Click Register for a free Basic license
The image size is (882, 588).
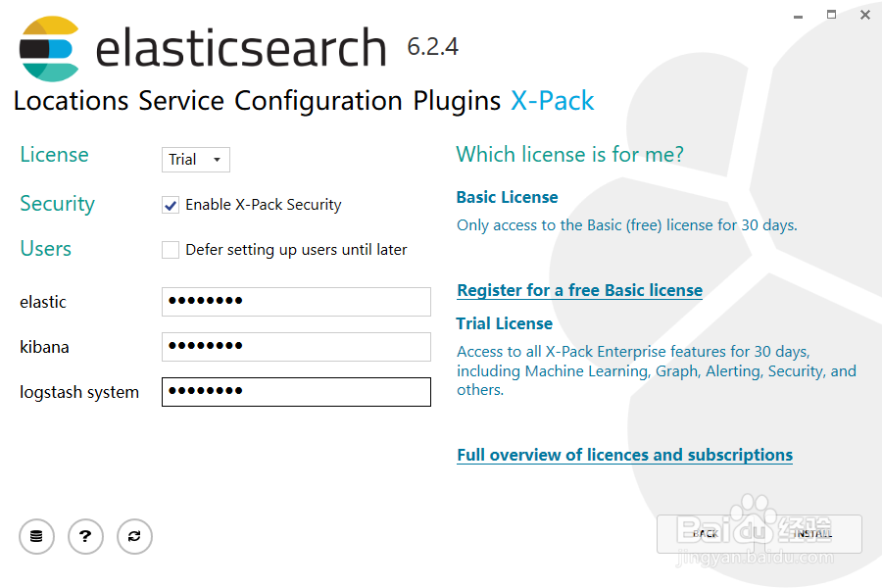(579, 289)
